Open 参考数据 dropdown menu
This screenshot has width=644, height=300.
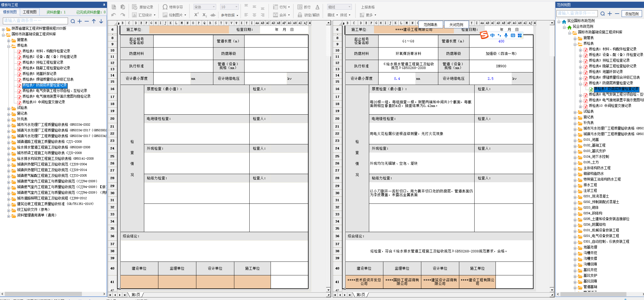[x=230, y=15]
